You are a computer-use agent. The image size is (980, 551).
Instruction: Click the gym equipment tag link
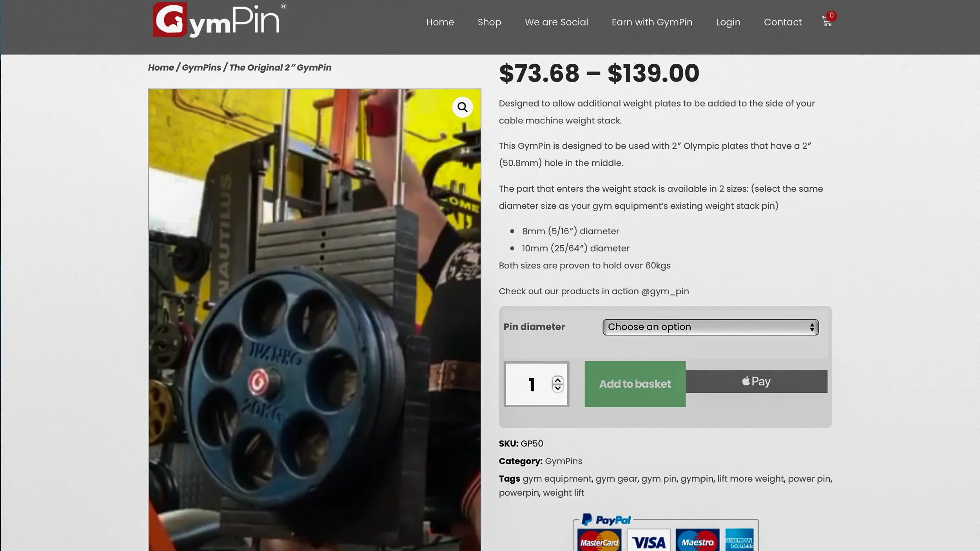pyautogui.click(x=557, y=478)
